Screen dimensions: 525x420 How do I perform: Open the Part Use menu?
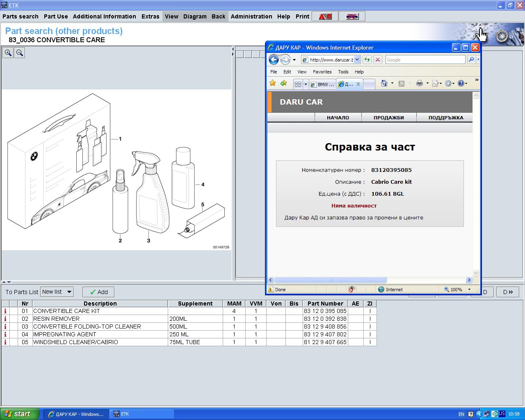[x=56, y=16]
